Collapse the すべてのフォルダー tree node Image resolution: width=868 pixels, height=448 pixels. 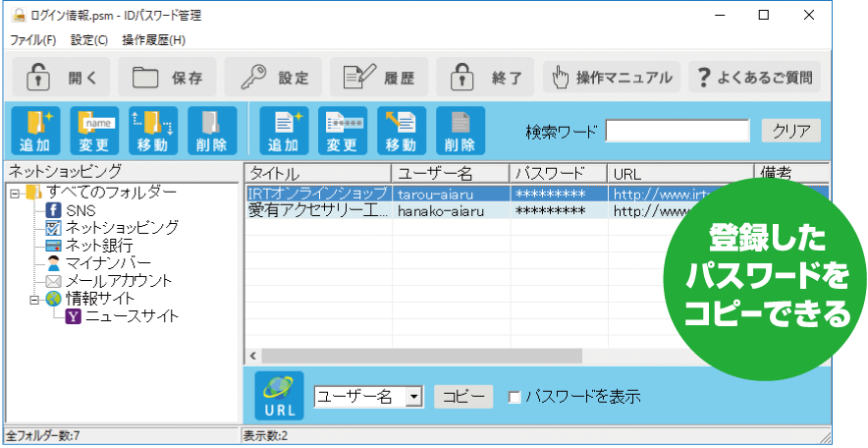[15, 193]
